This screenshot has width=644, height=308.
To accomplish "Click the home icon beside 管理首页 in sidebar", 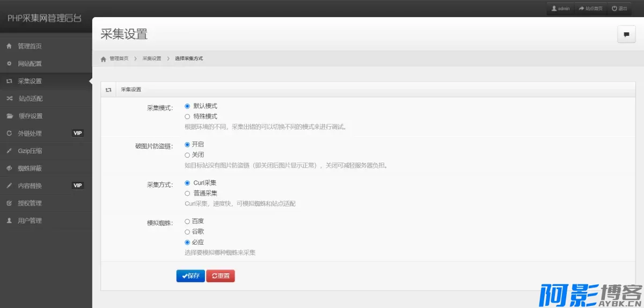I will click(x=9, y=46).
